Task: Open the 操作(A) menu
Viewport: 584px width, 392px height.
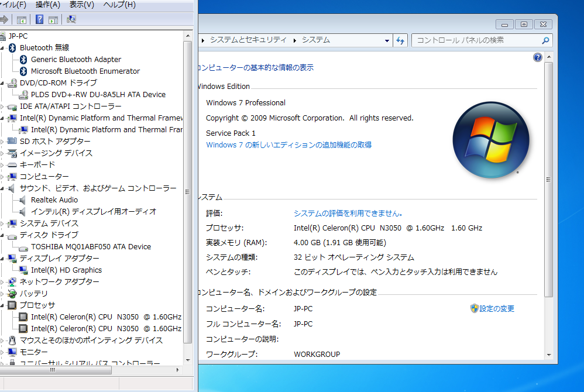Action: click(47, 5)
